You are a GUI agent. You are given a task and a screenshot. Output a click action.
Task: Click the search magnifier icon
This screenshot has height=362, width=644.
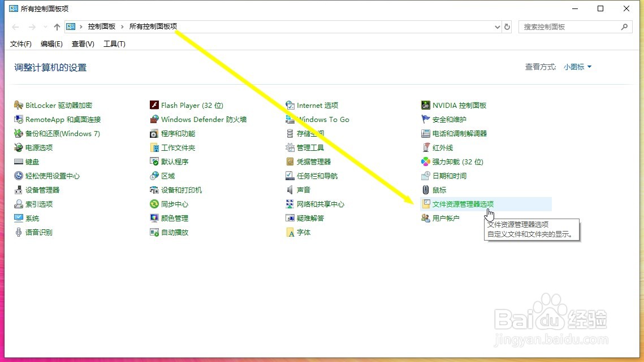[x=624, y=27]
